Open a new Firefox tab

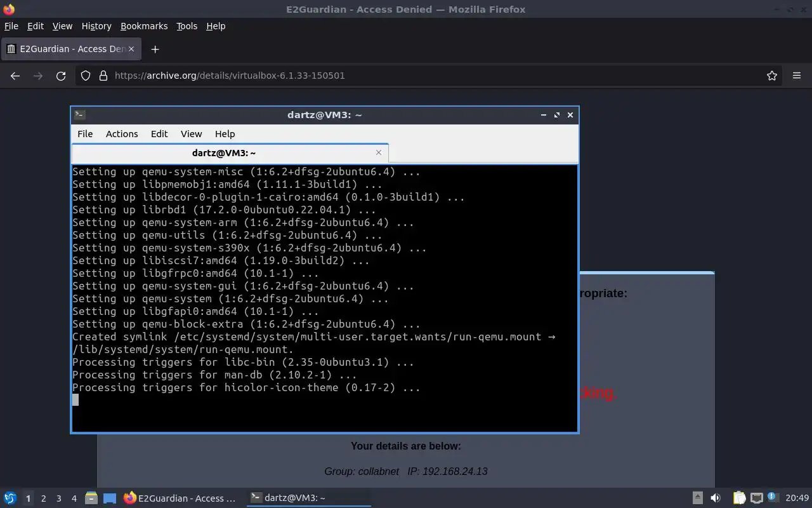pyautogui.click(x=155, y=49)
